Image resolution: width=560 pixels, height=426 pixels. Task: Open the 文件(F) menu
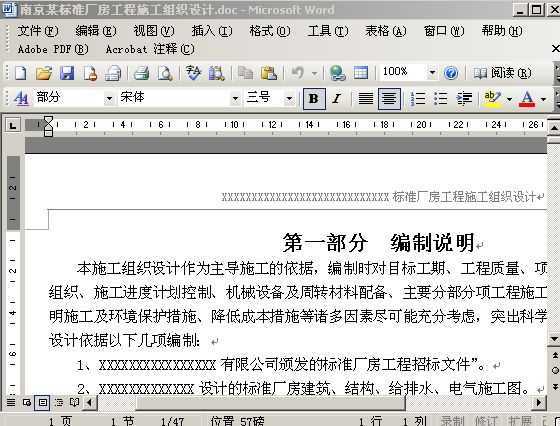pos(38,31)
